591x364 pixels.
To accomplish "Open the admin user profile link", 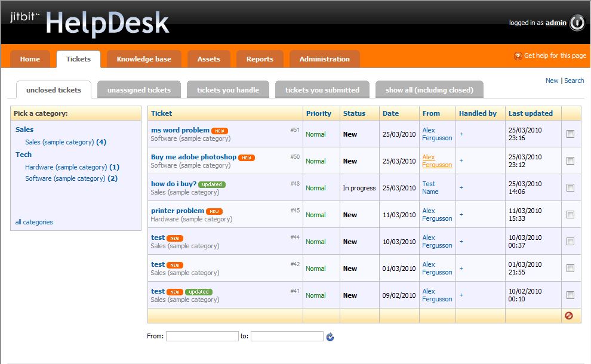I will tap(556, 23).
